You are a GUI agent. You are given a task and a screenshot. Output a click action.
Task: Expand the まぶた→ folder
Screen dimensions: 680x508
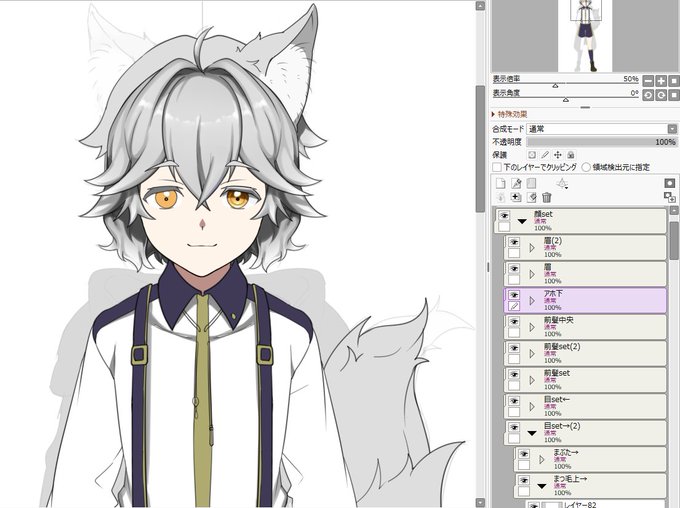542,460
